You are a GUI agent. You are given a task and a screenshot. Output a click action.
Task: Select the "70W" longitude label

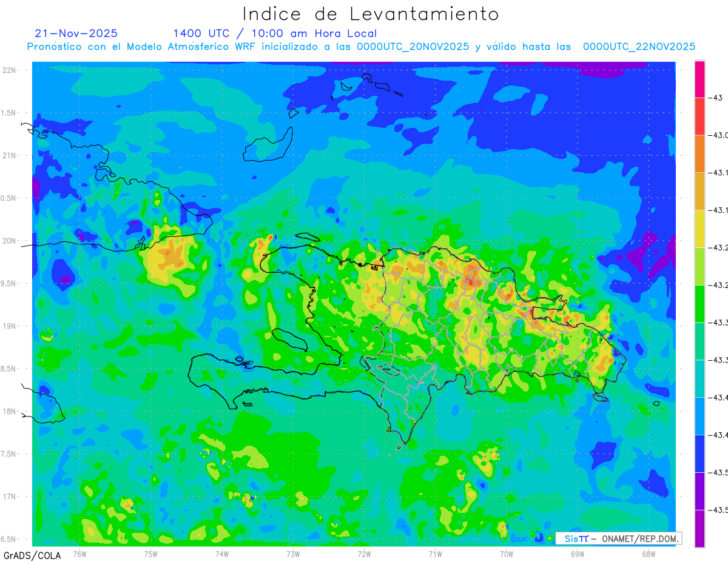506,553
